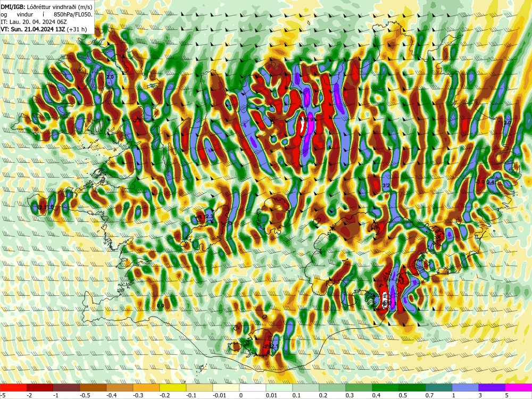Click the legend value -1

click(56, 395)
